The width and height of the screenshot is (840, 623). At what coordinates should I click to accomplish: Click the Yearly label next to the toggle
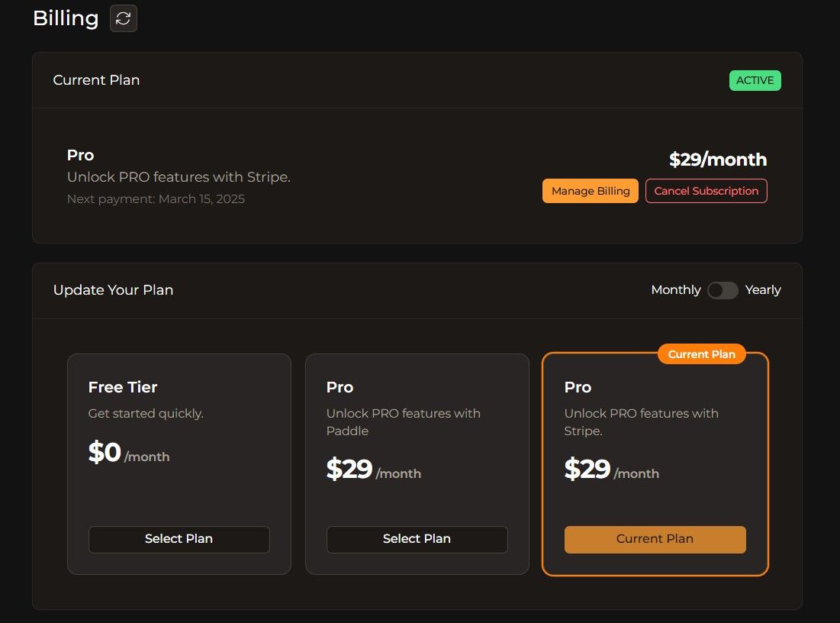click(x=762, y=290)
